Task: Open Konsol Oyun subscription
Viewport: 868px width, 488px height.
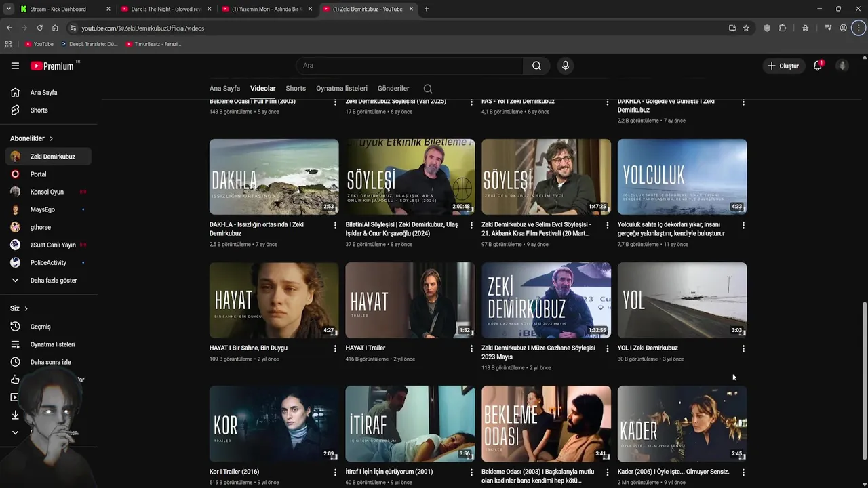Action: (48, 192)
